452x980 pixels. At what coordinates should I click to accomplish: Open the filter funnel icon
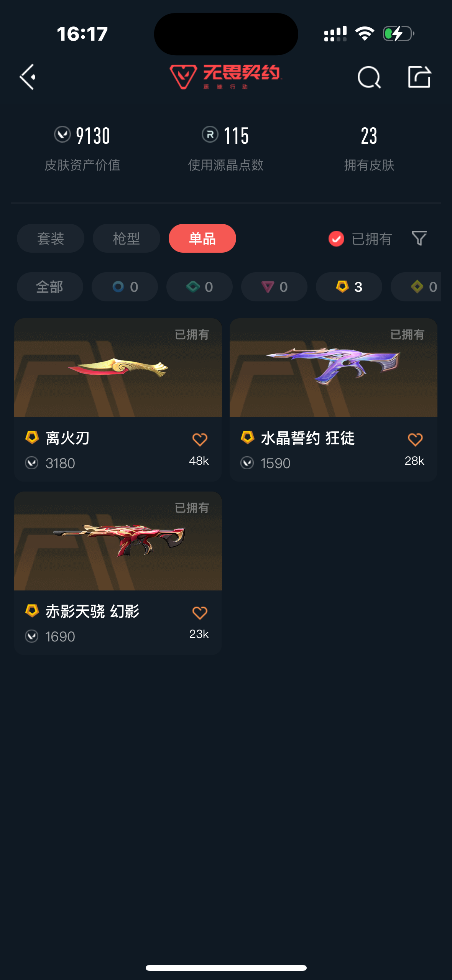pos(419,238)
